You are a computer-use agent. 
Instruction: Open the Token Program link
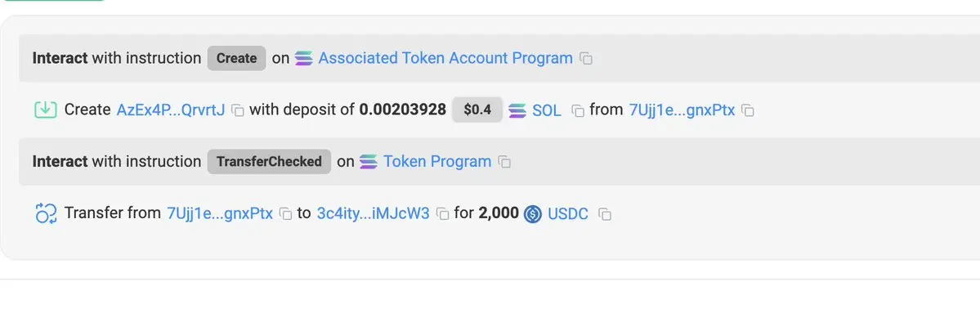click(437, 162)
